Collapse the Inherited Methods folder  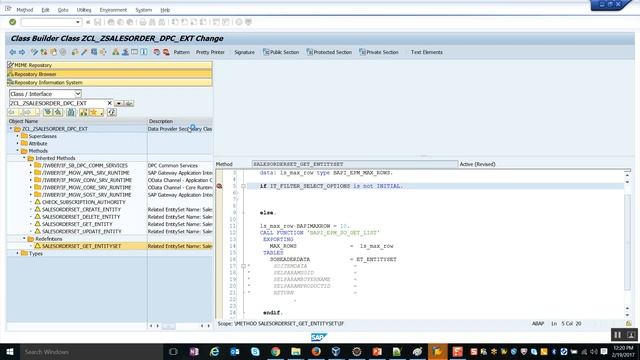pos(24,158)
